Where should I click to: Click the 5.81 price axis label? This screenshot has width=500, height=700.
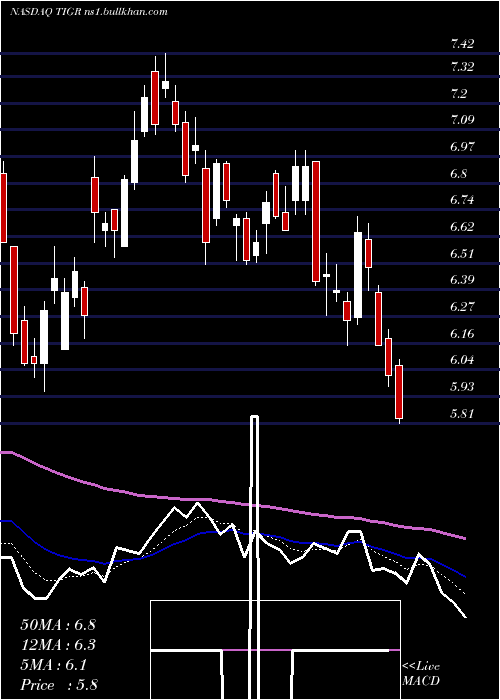point(462,413)
